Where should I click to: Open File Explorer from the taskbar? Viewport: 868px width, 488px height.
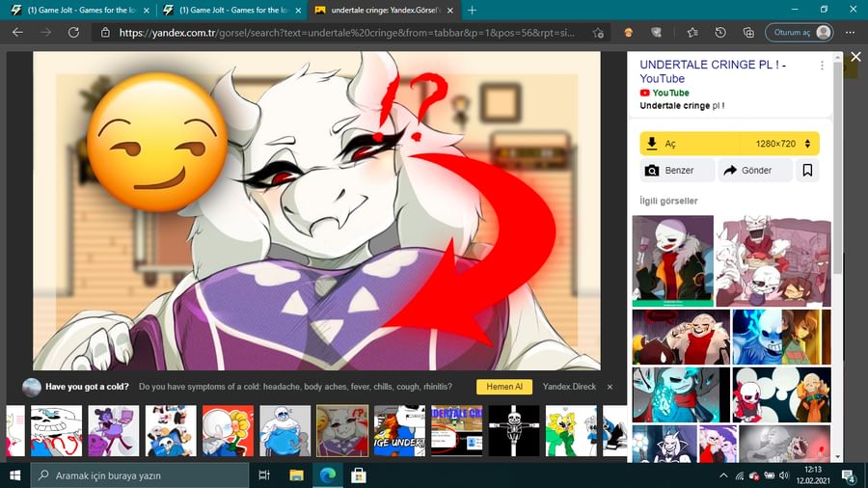296,475
